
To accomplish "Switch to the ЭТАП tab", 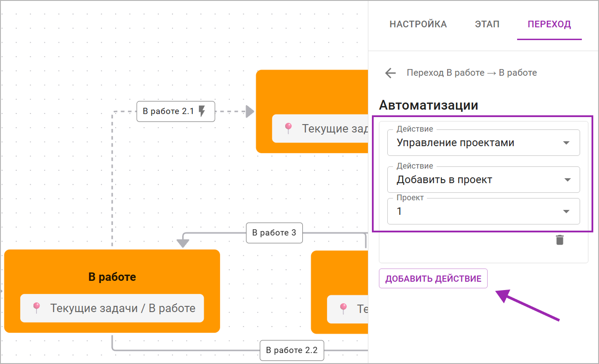I will 487,24.
